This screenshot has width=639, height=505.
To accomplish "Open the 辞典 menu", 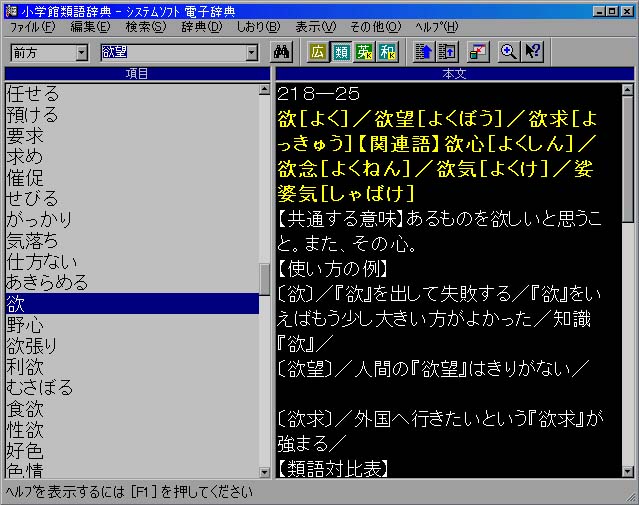I will [x=201, y=26].
